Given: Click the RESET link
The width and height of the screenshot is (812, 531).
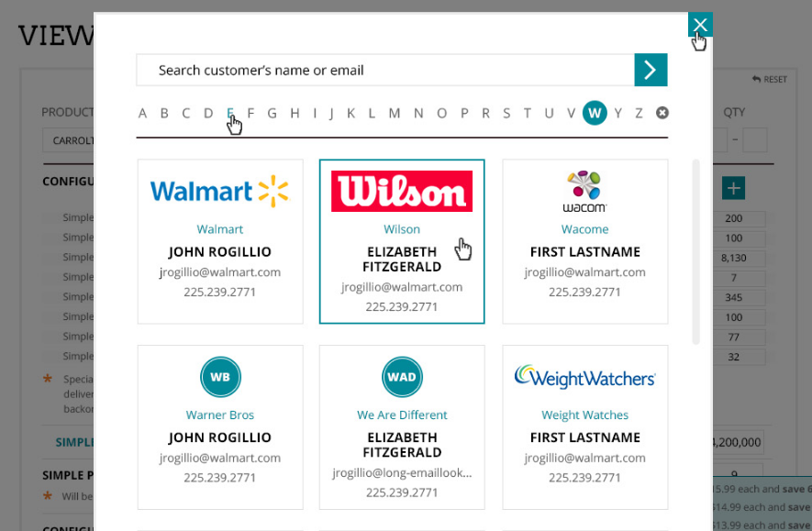Looking at the screenshot, I should pos(770,79).
